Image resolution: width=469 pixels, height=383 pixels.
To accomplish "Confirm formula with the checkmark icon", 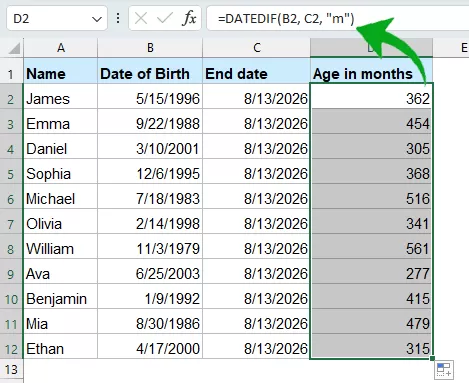I will [165, 18].
